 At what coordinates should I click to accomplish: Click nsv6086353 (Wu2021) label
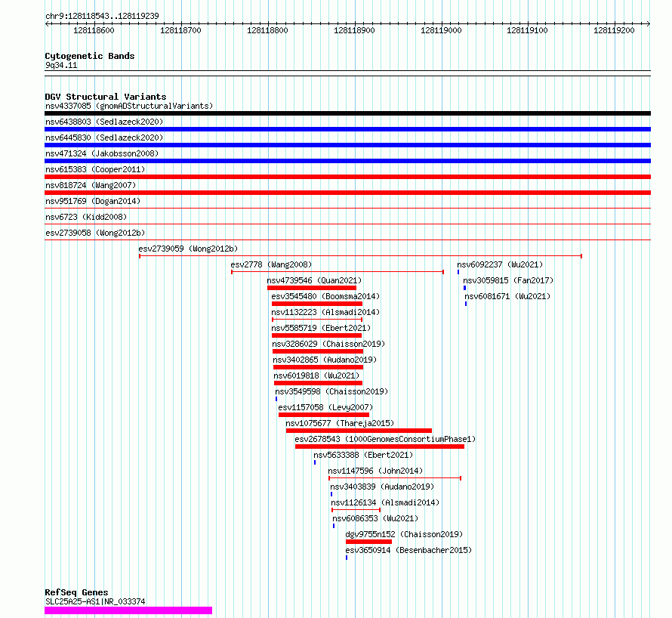(x=375, y=518)
